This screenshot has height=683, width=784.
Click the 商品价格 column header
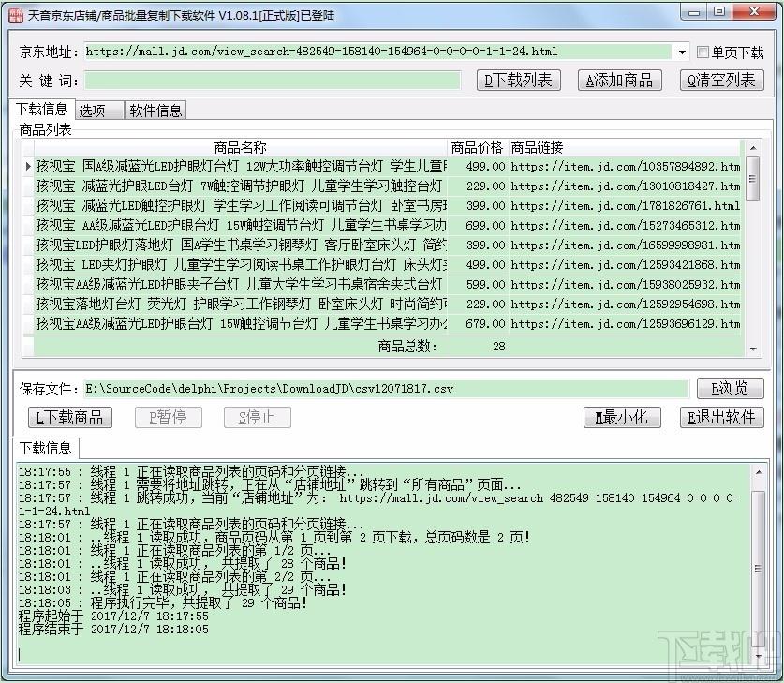(478, 147)
